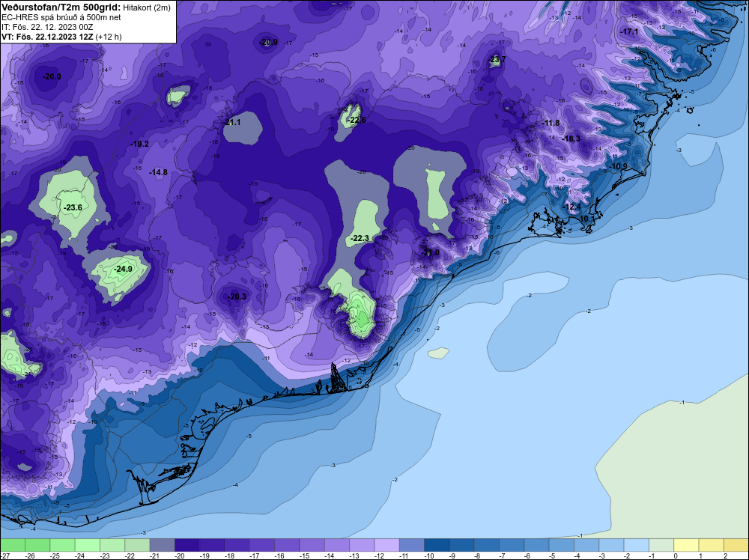Select the -2 pale blue legend swatch
This screenshot has height=560, width=749.
pos(636,545)
